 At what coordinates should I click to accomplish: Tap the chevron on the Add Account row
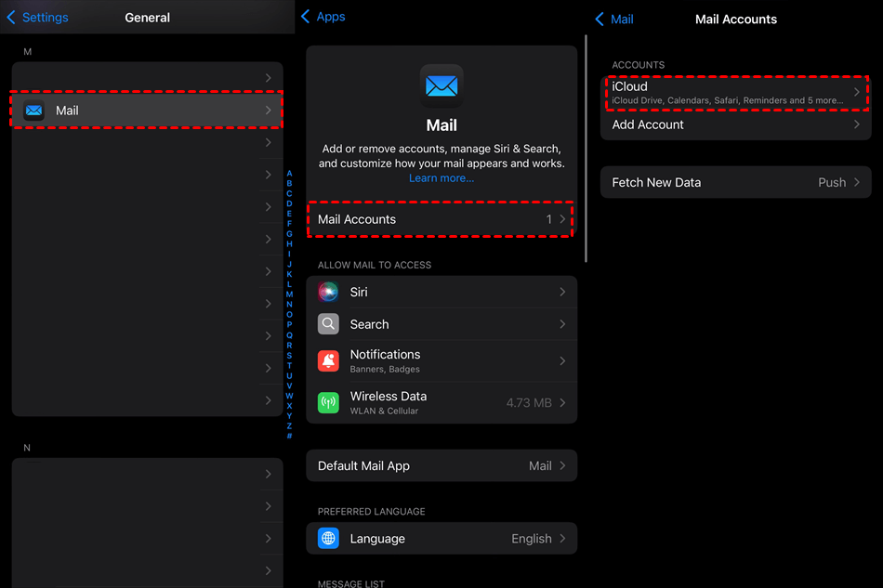click(857, 124)
